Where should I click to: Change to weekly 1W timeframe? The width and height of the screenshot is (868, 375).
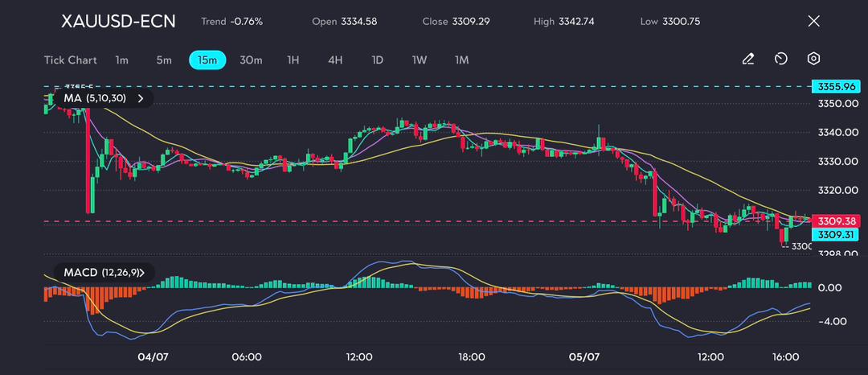point(420,60)
